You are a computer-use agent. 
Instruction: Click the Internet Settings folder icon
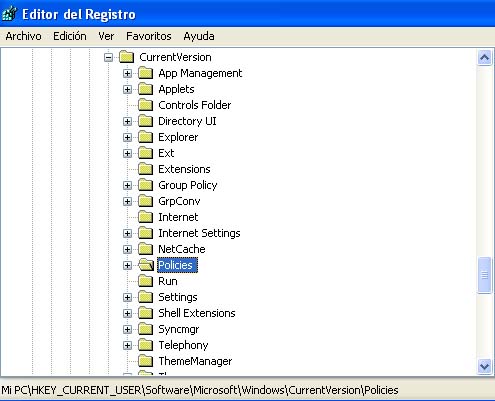146,233
